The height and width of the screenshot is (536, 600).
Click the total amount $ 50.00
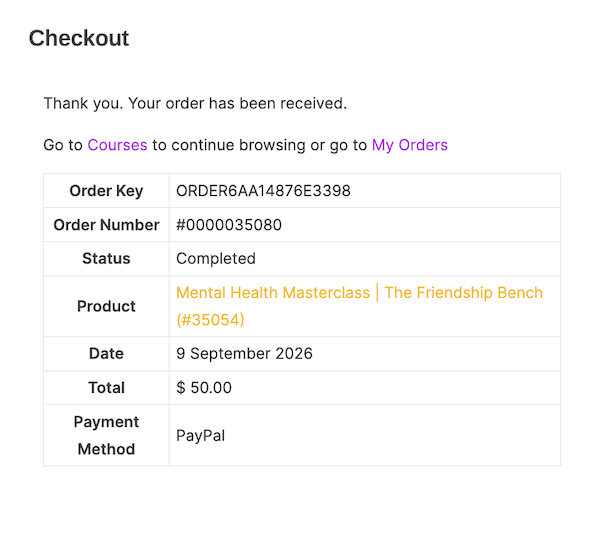pyautogui.click(x=204, y=388)
